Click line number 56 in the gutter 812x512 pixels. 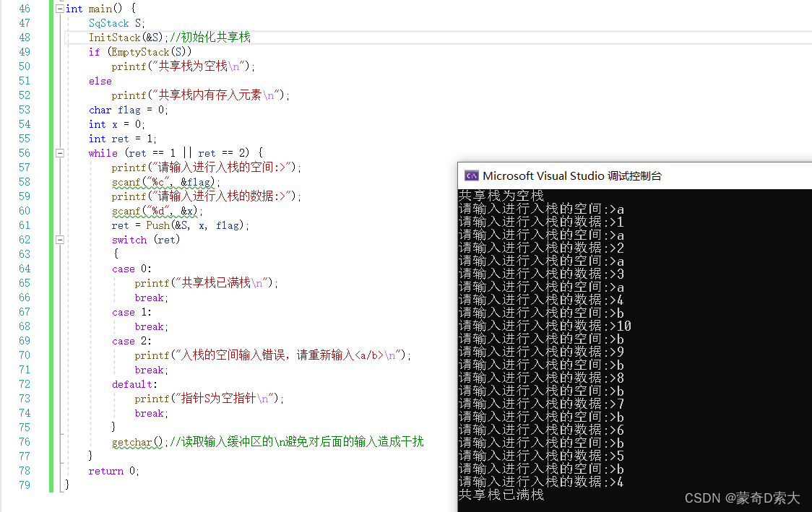(x=25, y=153)
